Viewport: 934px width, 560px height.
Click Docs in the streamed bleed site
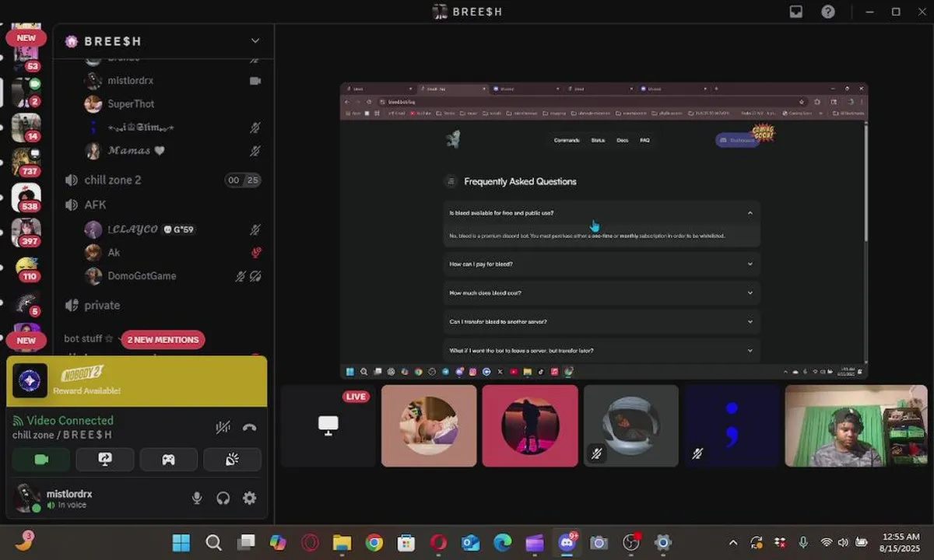622,140
